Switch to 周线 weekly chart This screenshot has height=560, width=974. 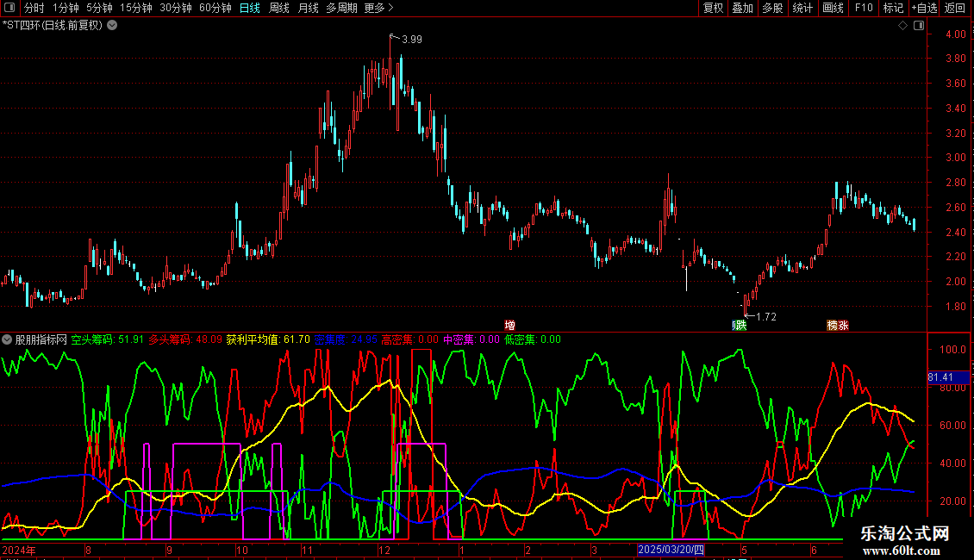(279, 8)
